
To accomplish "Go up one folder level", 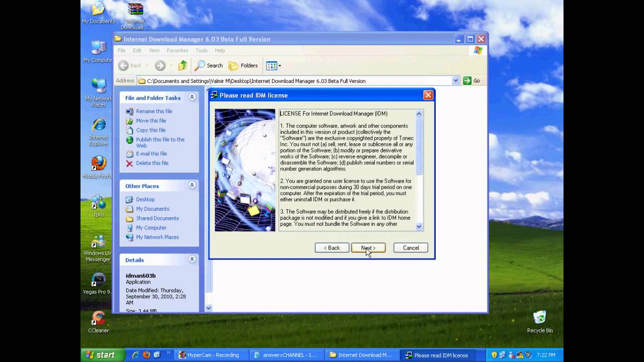I will pyautogui.click(x=183, y=65).
